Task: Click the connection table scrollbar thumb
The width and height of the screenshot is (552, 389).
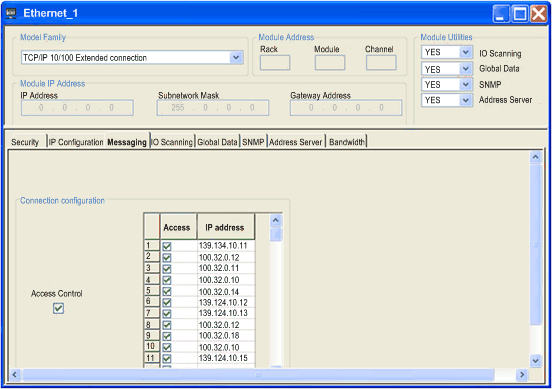Action: (276, 234)
